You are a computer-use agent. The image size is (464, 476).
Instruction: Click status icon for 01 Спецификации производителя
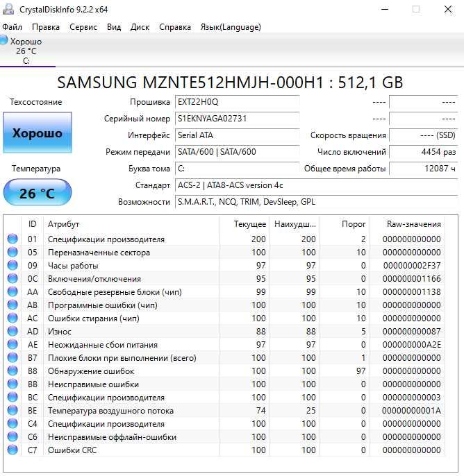coord(13,239)
